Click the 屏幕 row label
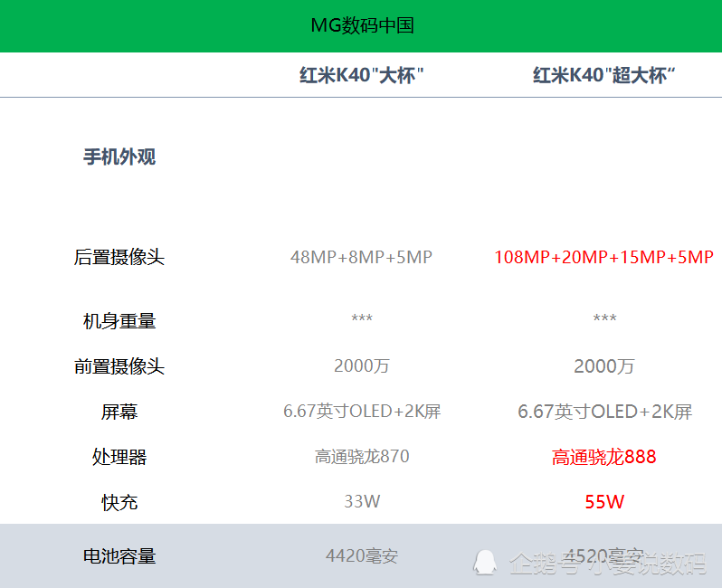722x588 pixels. point(119,412)
